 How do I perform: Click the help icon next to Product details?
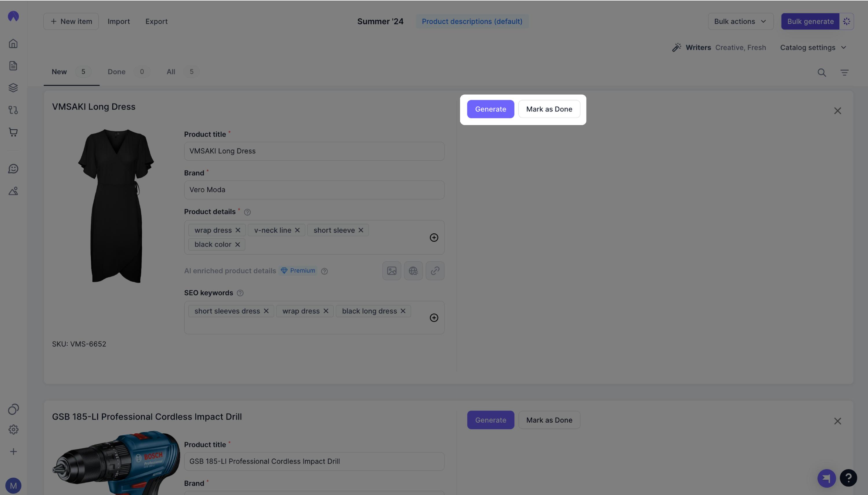click(x=247, y=212)
